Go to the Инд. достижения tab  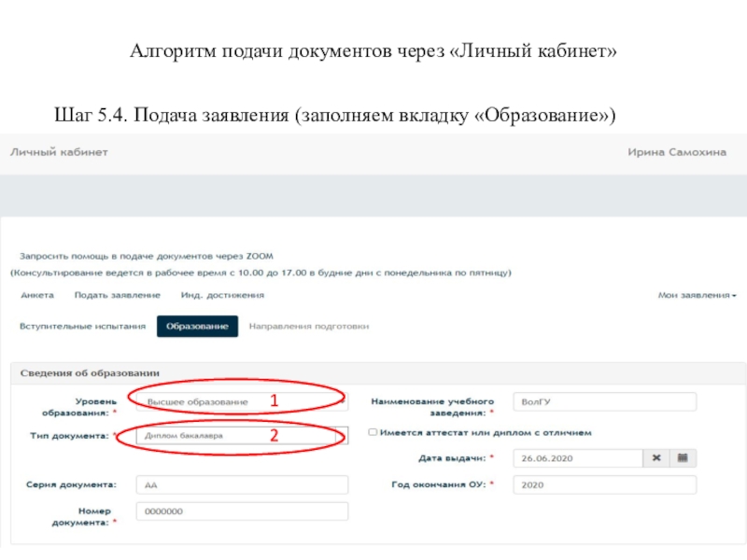coord(222,295)
